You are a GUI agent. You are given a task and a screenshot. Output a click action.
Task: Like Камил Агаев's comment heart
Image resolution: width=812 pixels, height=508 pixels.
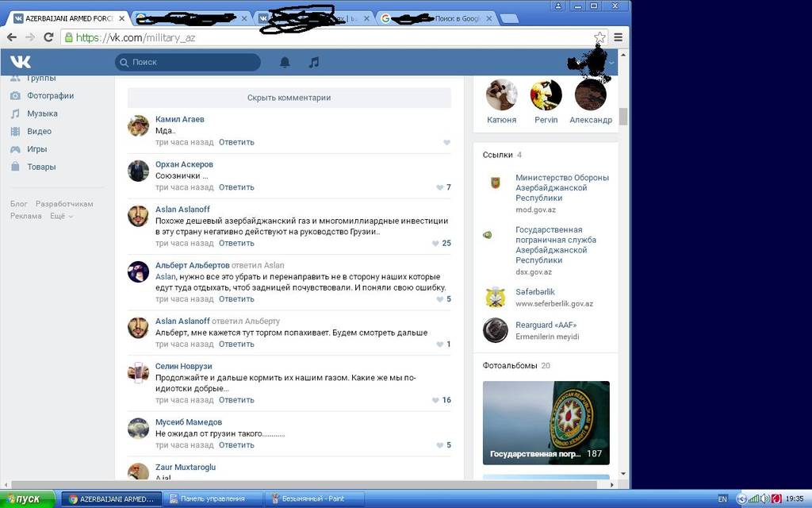[447, 143]
